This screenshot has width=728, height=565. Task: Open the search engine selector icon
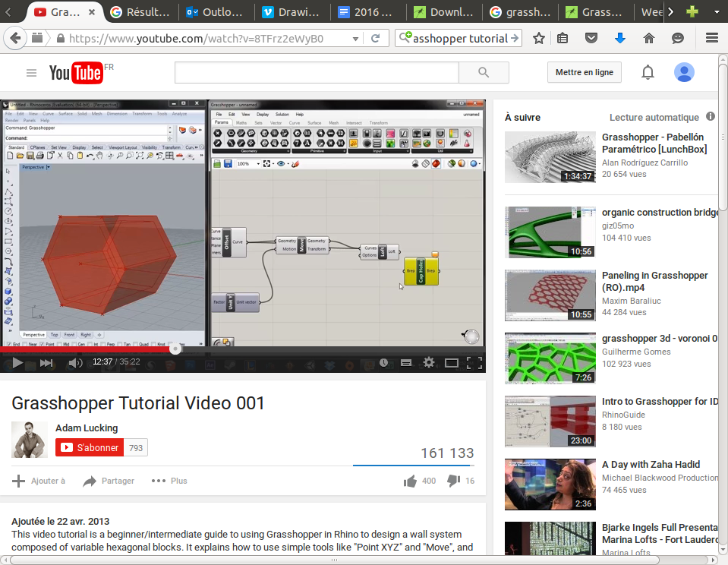tap(405, 37)
